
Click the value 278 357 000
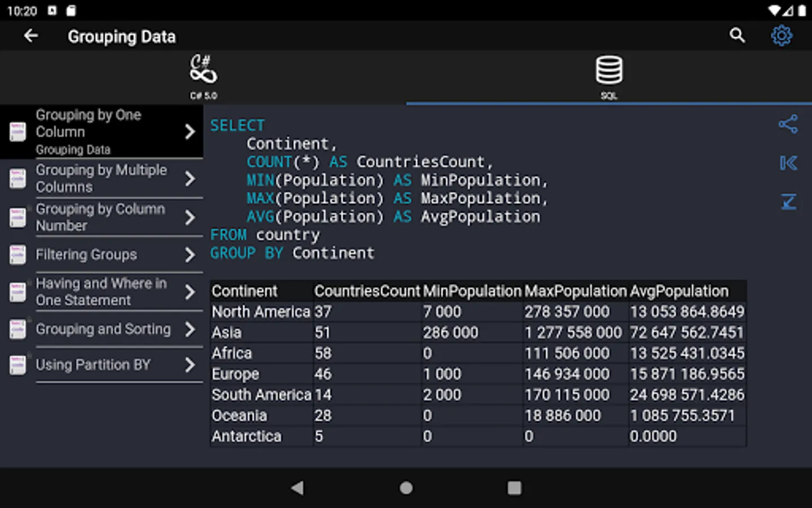coord(567,312)
